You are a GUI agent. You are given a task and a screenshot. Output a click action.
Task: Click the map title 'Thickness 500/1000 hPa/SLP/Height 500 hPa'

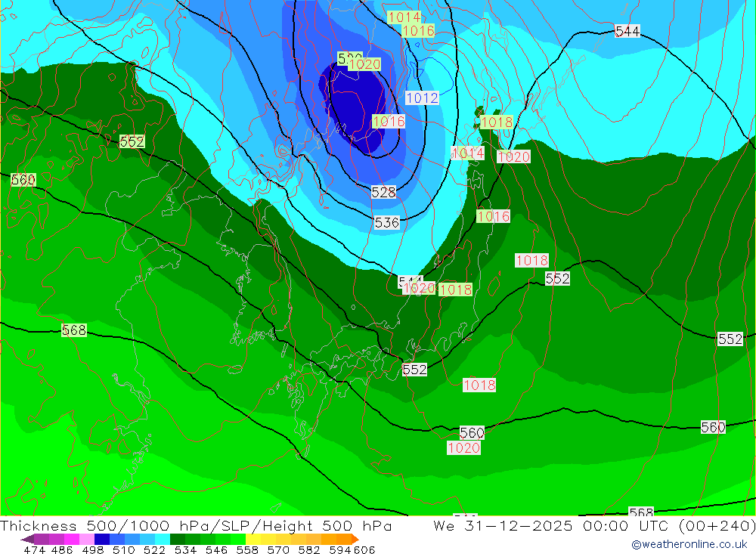(196, 525)
